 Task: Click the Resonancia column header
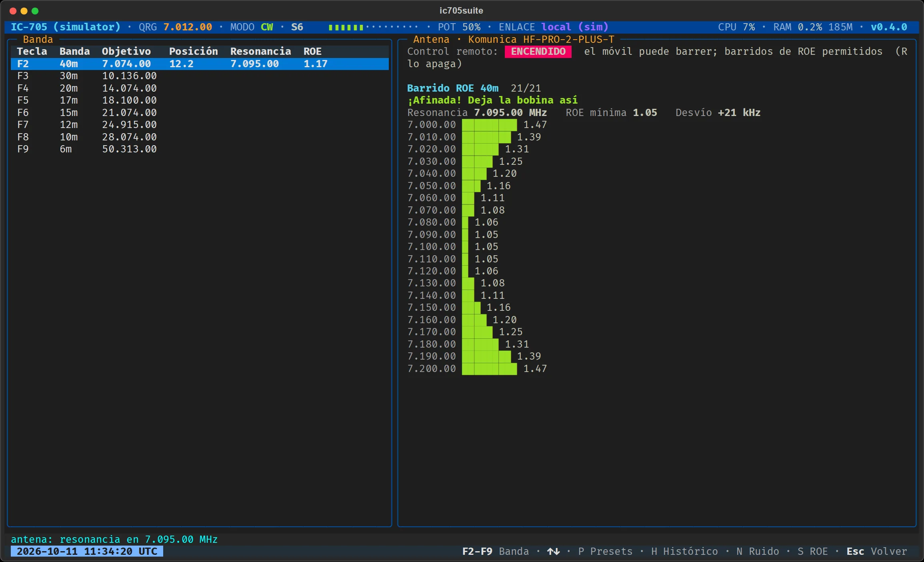tap(261, 51)
